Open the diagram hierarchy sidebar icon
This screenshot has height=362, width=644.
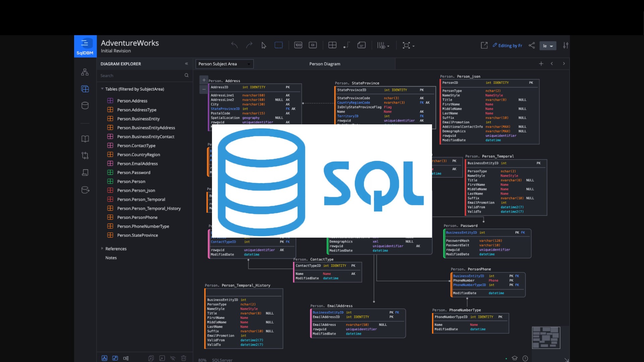tap(85, 72)
